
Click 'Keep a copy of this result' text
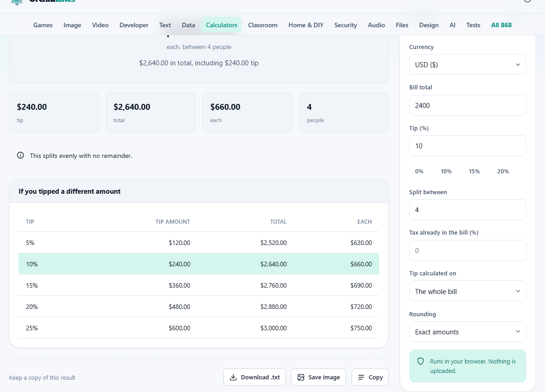[x=42, y=377]
